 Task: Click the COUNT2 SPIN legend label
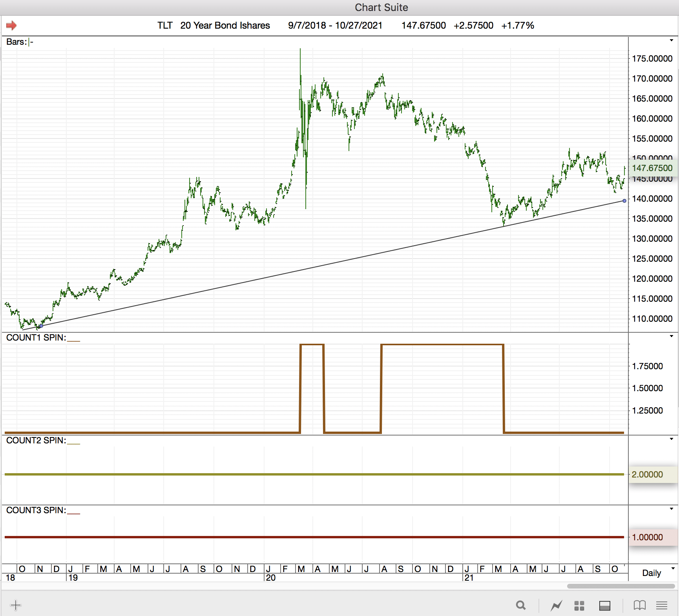coord(36,441)
